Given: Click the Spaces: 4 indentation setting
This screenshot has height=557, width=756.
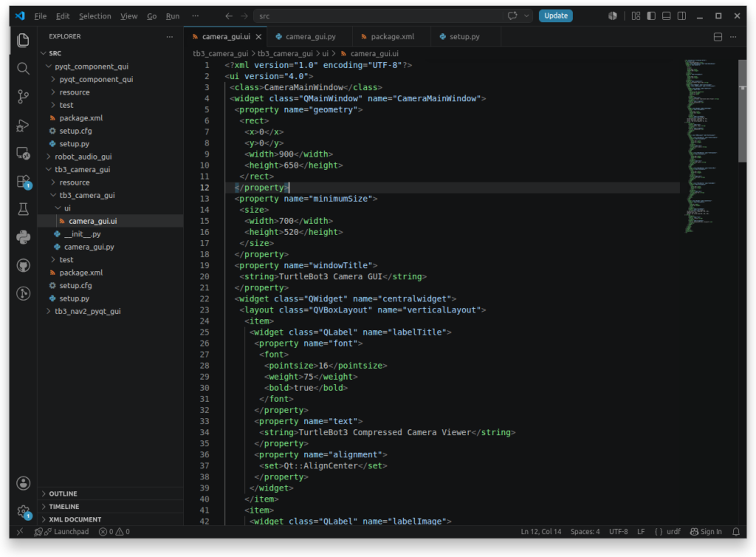Looking at the screenshot, I should (x=585, y=531).
